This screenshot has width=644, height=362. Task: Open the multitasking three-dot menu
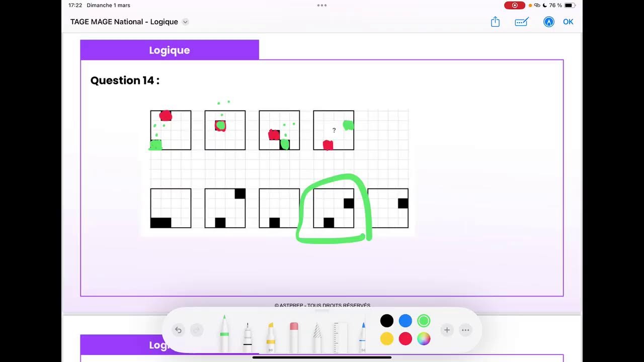(322, 5)
